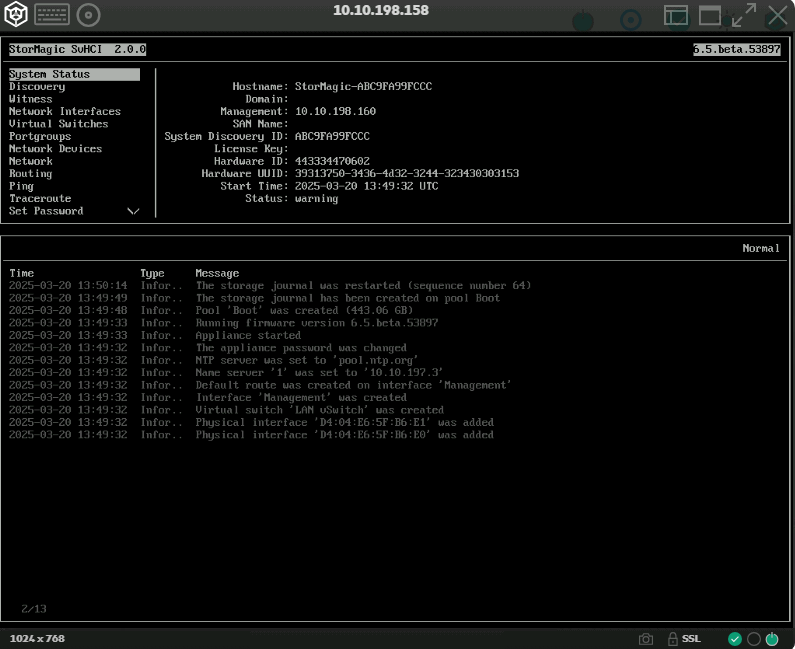Toggle the UID circle indicator
The width and height of the screenshot is (795, 649).
coord(754,639)
